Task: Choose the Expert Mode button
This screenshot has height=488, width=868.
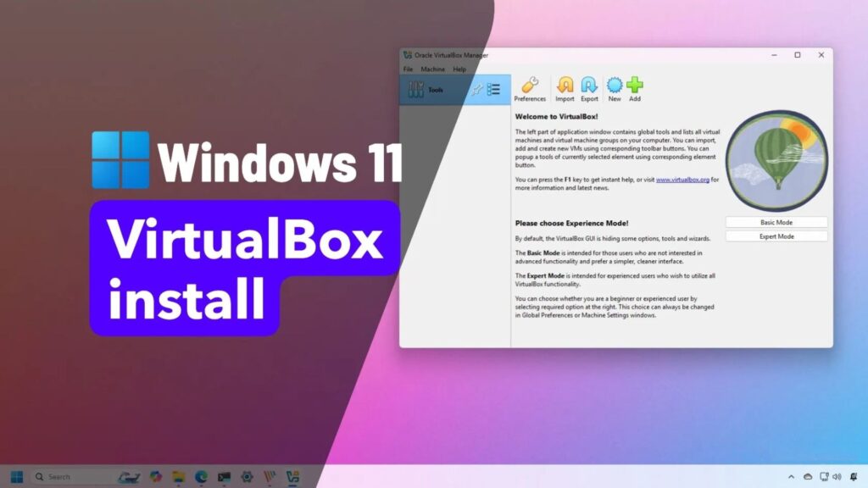Action: pyautogui.click(x=776, y=236)
